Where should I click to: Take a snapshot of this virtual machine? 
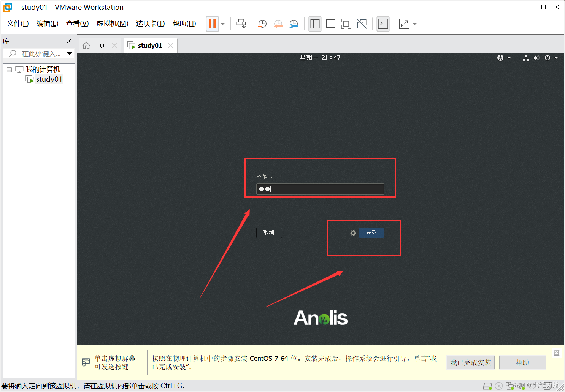(x=262, y=24)
